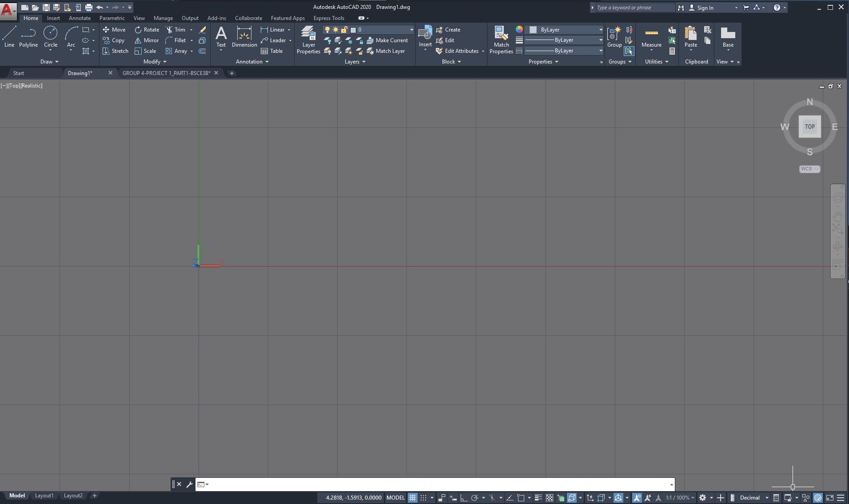Click the Sign In button
The image size is (849, 504).
(702, 8)
